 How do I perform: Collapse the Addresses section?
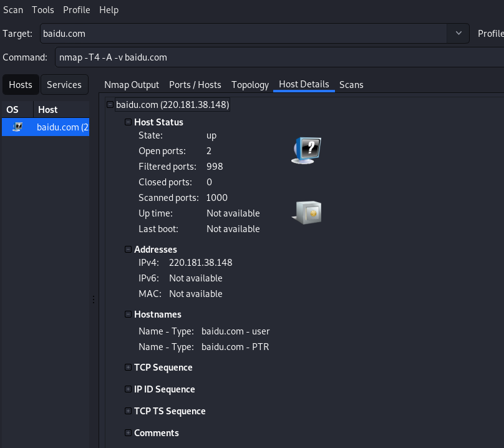128,249
